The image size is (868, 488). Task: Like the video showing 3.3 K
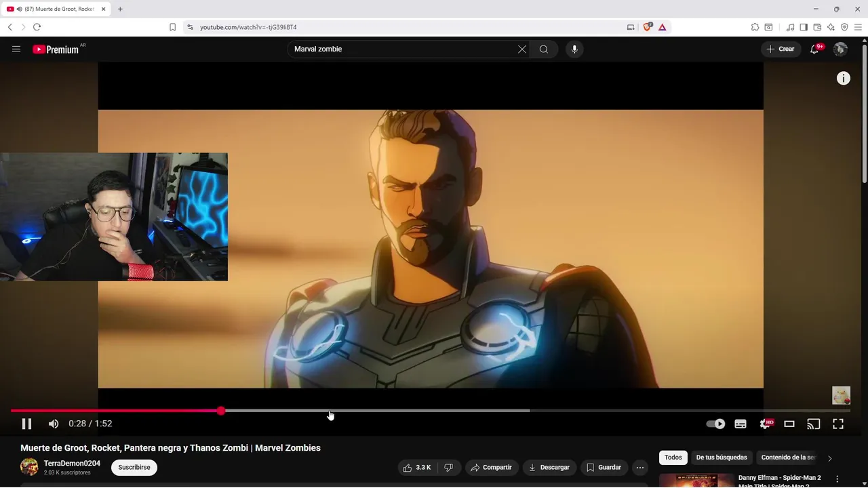417,468
